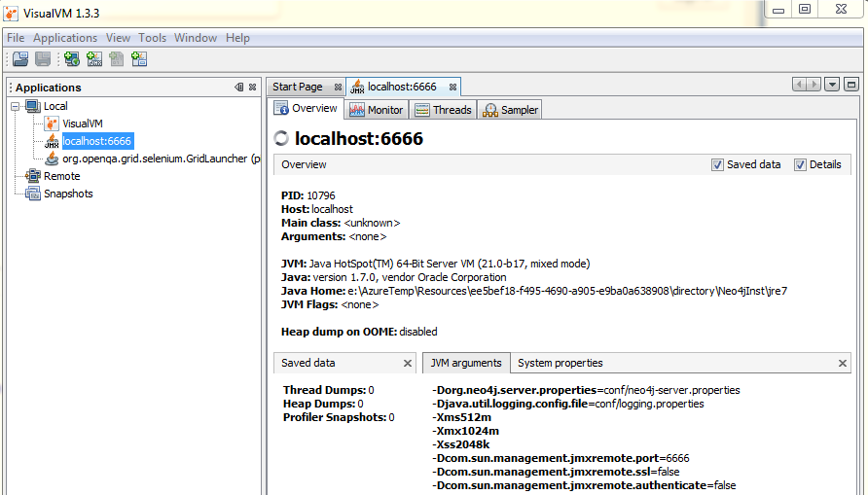This screenshot has height=495, width=868.
Task: Close the localhost:6666 editor tab
Action: [452, 88]
